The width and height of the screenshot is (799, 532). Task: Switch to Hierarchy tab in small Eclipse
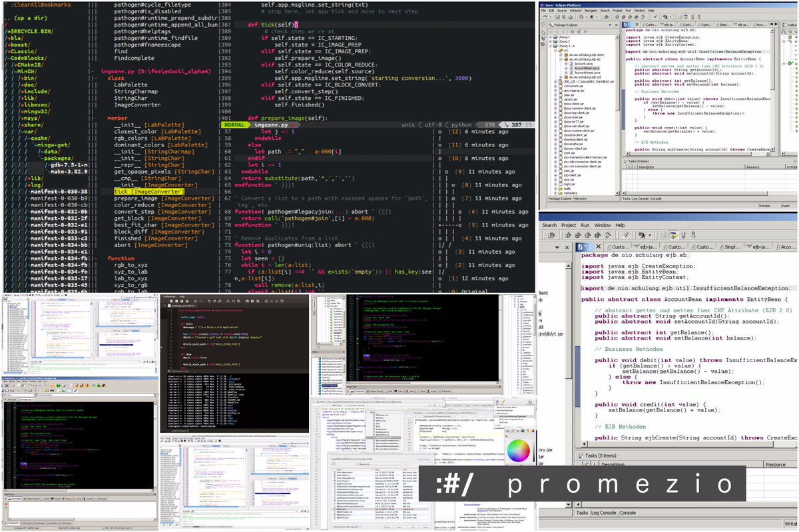pos(581,198)
